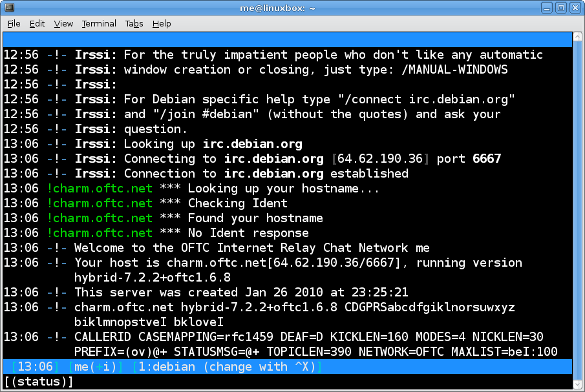Click the [13:06] clock in status bar
The height and width of the screenshot is (392, 585).
(x=35, y=367)
